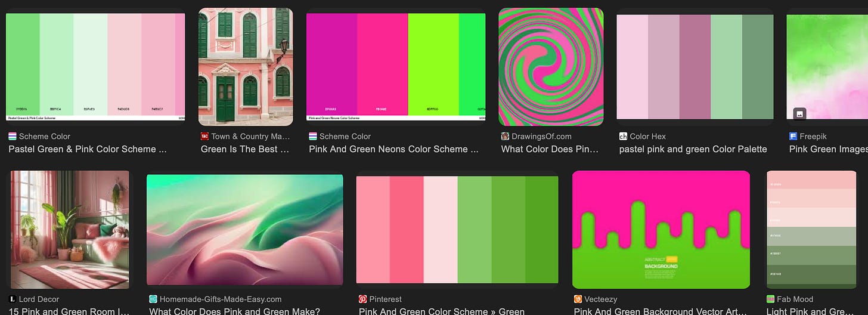
Task: Open the Pinterest pink green stripes image
Action: [x=457, y=230]
